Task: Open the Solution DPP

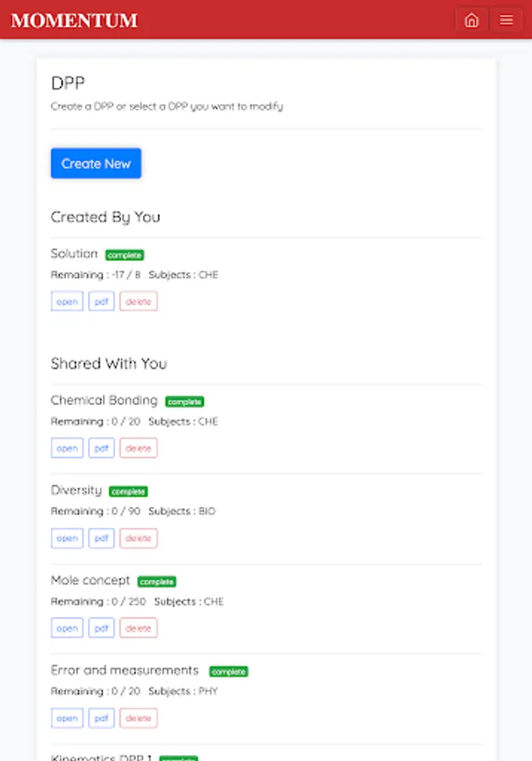Action: tap(67, 301)
